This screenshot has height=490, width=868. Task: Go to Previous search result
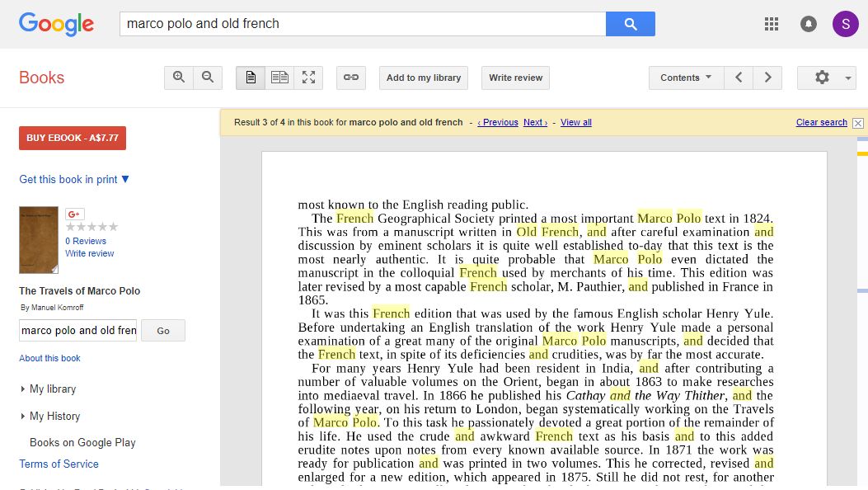(498, 122)
